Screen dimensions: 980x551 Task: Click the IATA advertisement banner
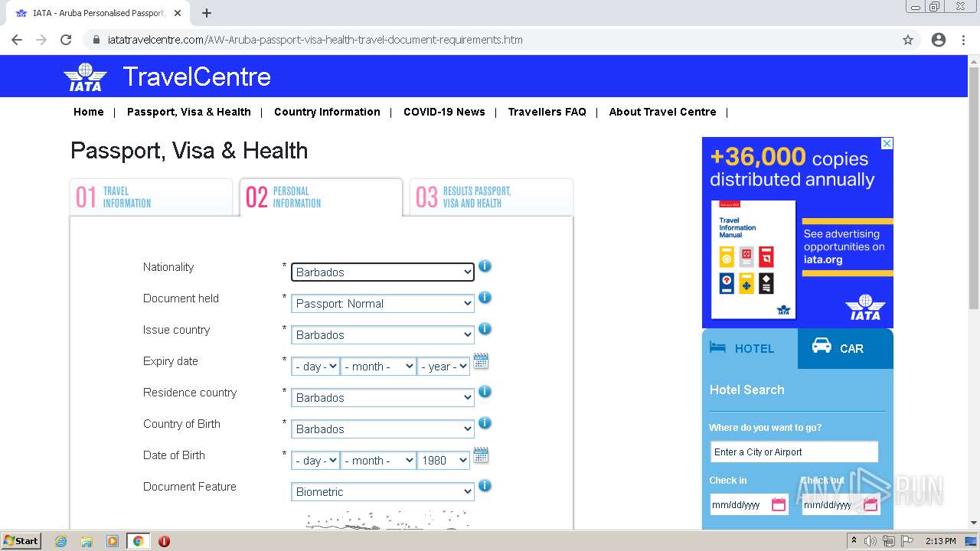pyautogui.click(x=798, y=233)
